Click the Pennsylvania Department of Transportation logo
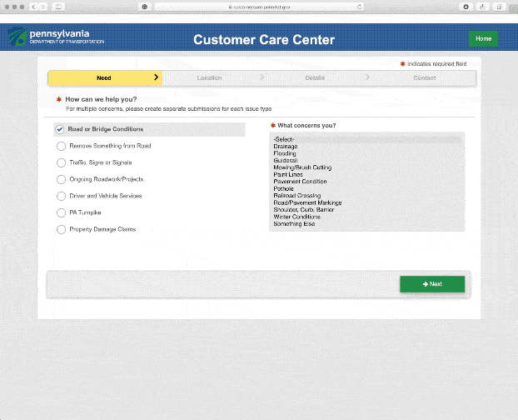518x420 pixels. tap(56, 38)
